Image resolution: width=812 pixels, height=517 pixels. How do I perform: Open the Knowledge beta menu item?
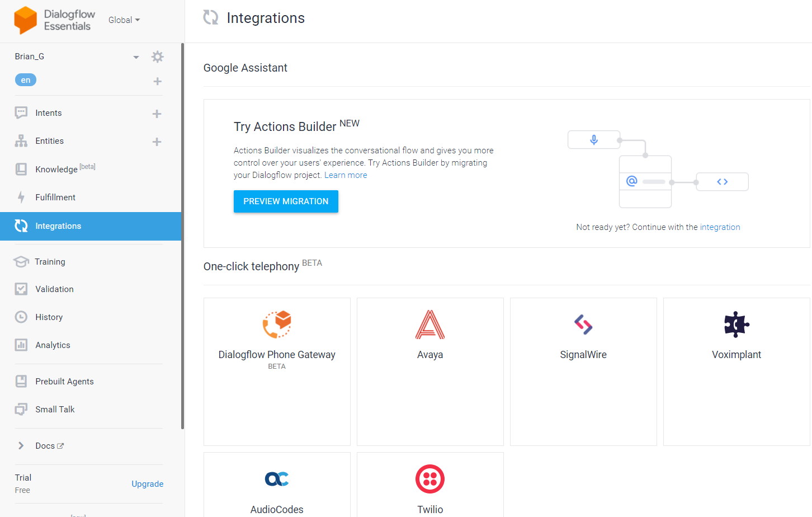pos(65,168)
